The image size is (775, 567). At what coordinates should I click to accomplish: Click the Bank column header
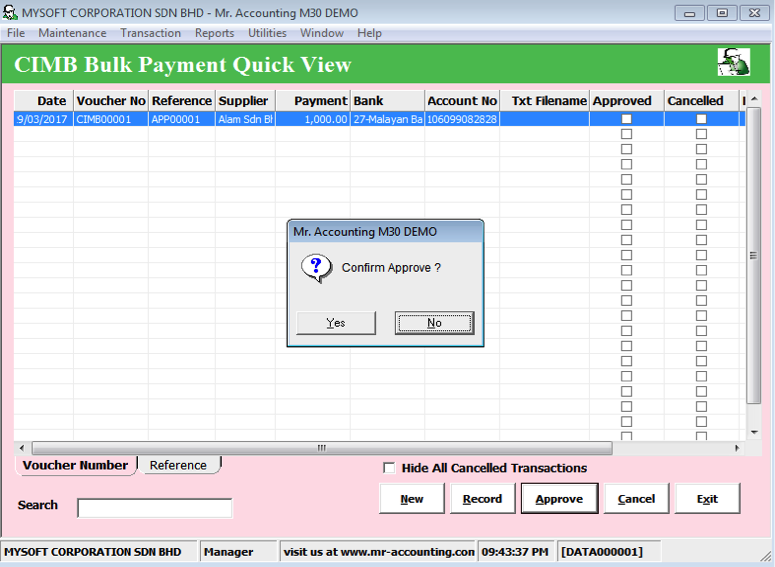coord(388,101)
